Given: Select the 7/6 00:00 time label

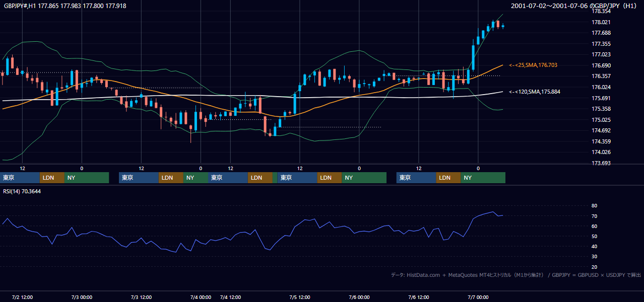Looking at the screenshot, I should click(359, 297).
